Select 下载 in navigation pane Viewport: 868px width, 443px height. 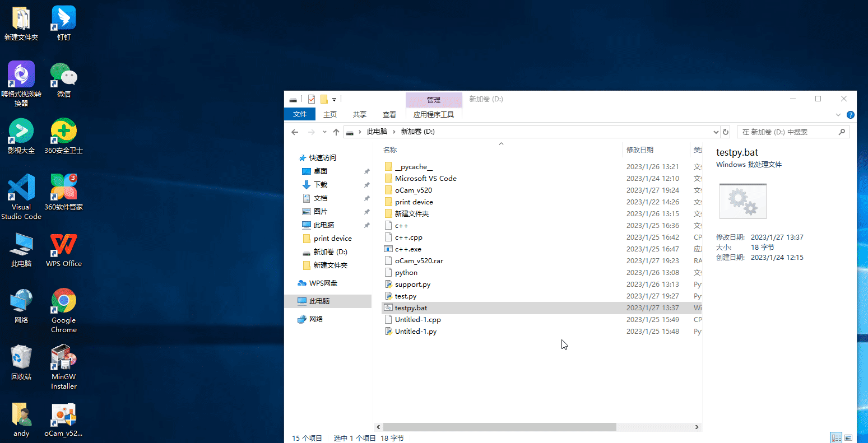pyautogui.click(x=321, y=185)
